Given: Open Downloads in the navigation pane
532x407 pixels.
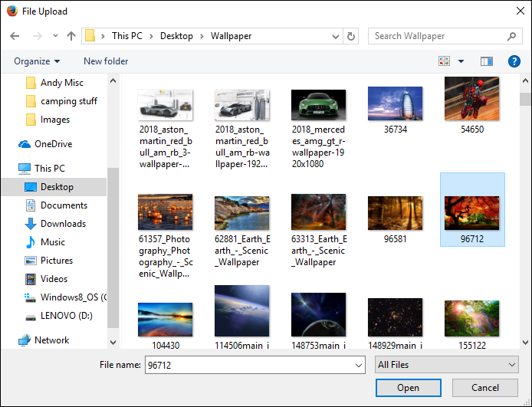Looking at the screenshot, I should tap(55, 224).
